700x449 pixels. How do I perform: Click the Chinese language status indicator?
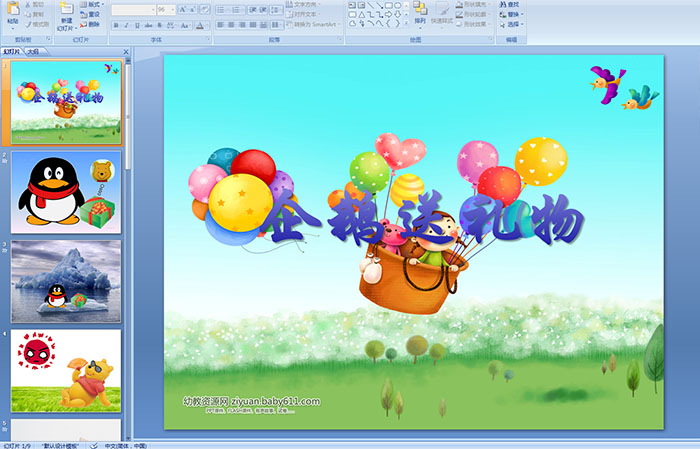125,445
